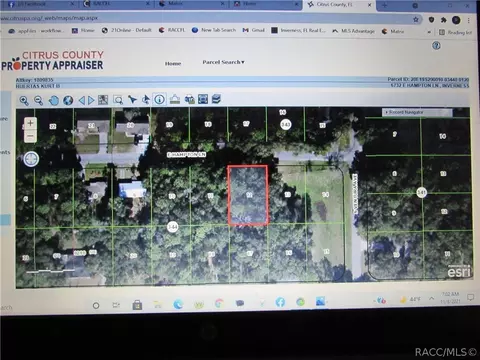Select the Zoom In magnifier tool
This screenshot has width=480, height=360.
coord(24,100)
